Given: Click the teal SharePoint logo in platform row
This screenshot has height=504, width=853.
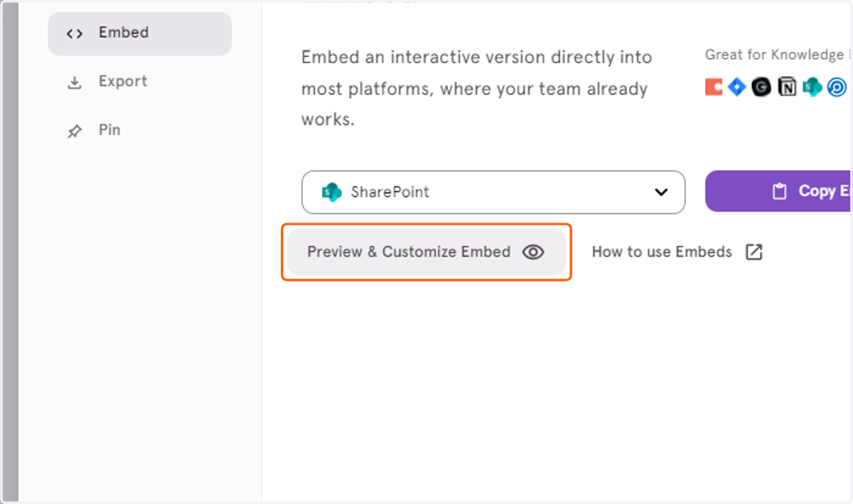Looking at the screenshot, I should [x=812, y=87].
